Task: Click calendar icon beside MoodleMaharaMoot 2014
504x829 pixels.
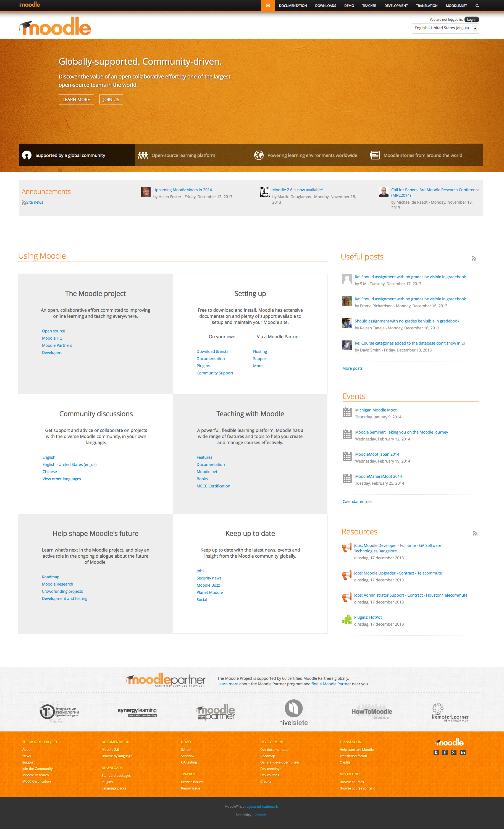Action: point(347,478)
